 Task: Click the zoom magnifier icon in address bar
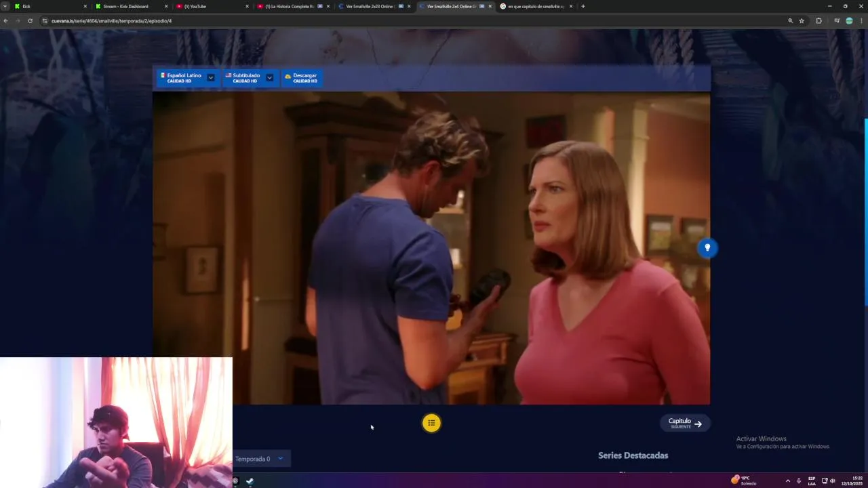(790, 21)
